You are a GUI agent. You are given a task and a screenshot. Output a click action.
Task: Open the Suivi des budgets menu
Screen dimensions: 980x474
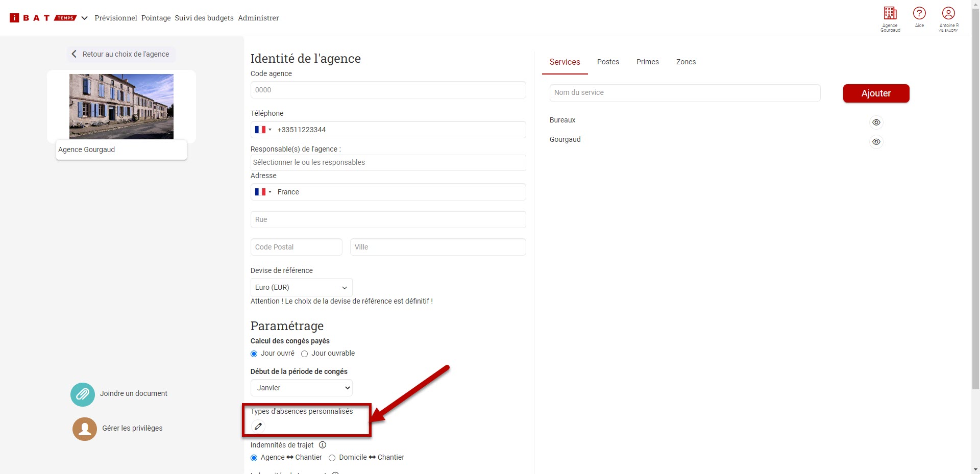click(x=204, y=18)
